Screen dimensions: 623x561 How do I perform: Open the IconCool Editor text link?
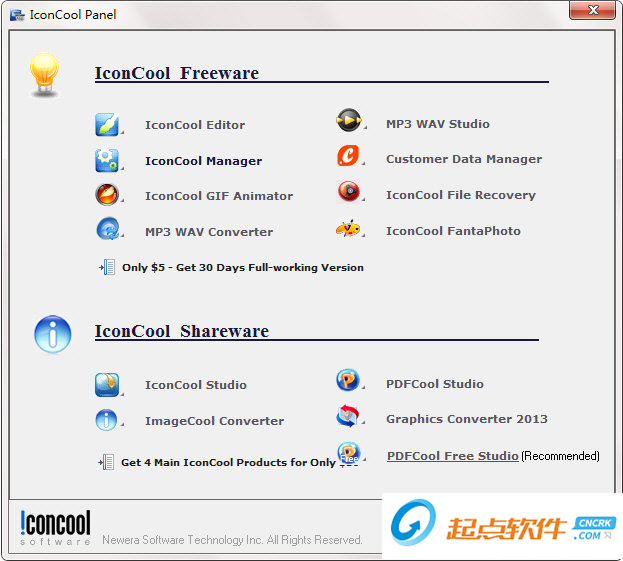click(195, 125)
